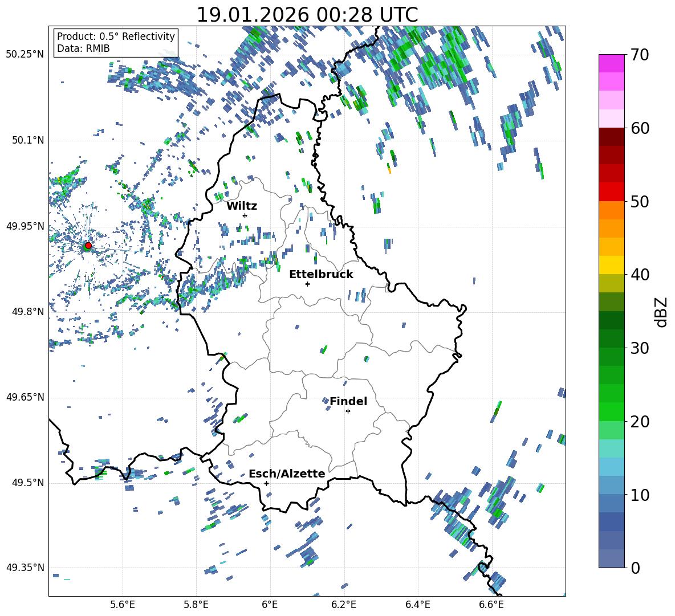Click the 6.6°E longitude label
The image size is (675, 616).
click(x=491, y=605)
